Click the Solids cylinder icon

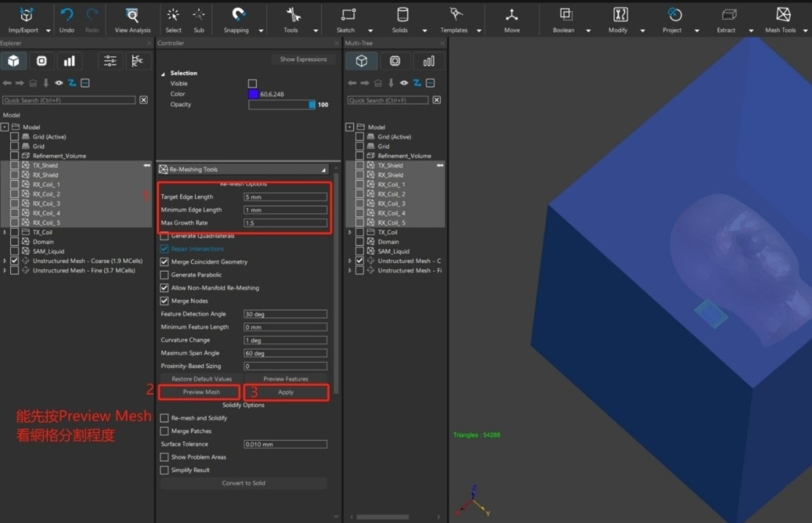[401, 15]
